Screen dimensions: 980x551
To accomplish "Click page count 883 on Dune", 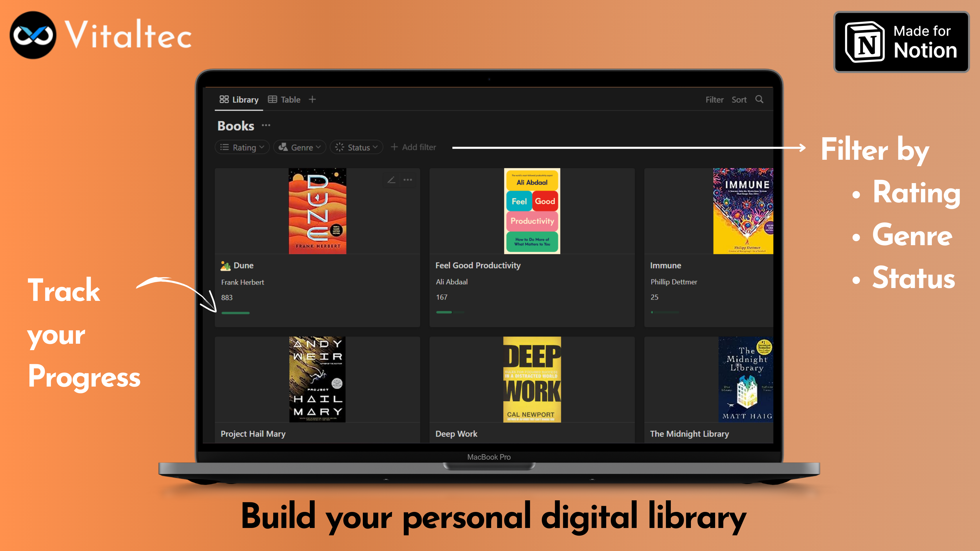I will [x=227, y=297].
